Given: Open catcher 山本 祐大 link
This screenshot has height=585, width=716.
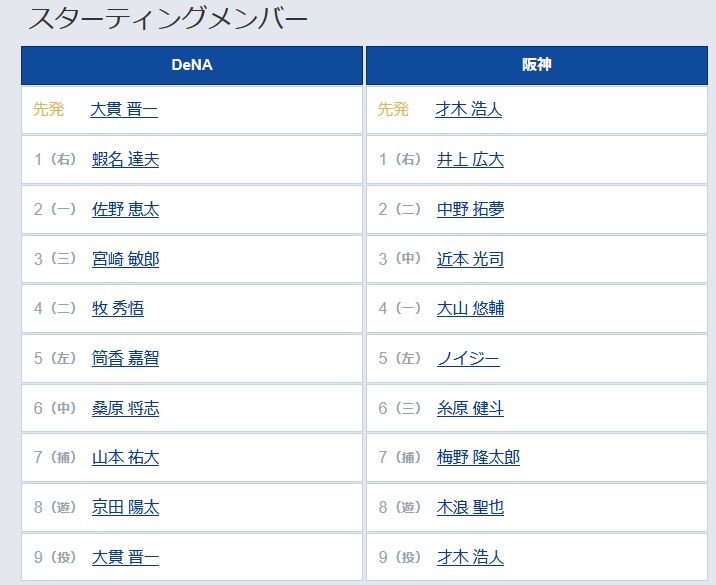Looking at the screenshot, I should click(125, 457).
